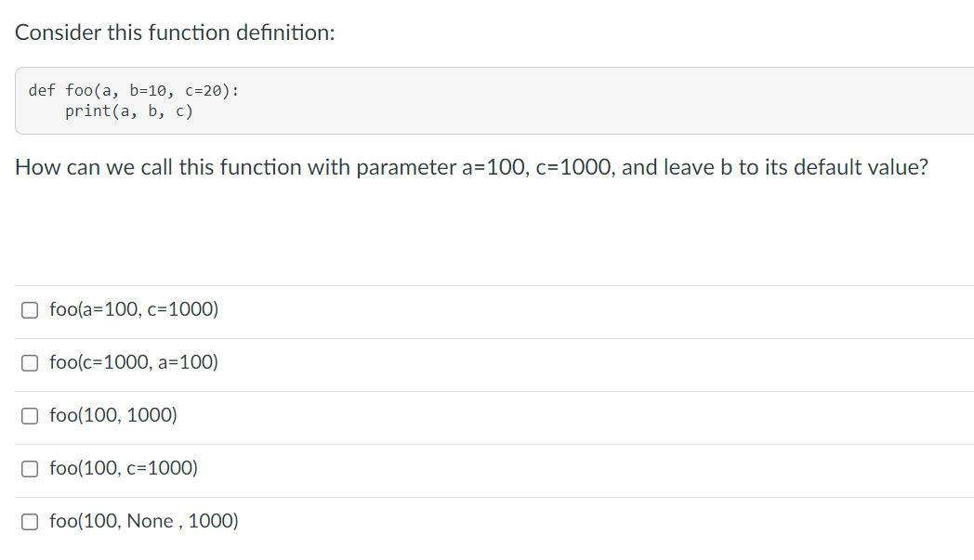Click 'c=1000' in the question sentence
The height and width of the screenshot is (560, 974).
(573, 167)
